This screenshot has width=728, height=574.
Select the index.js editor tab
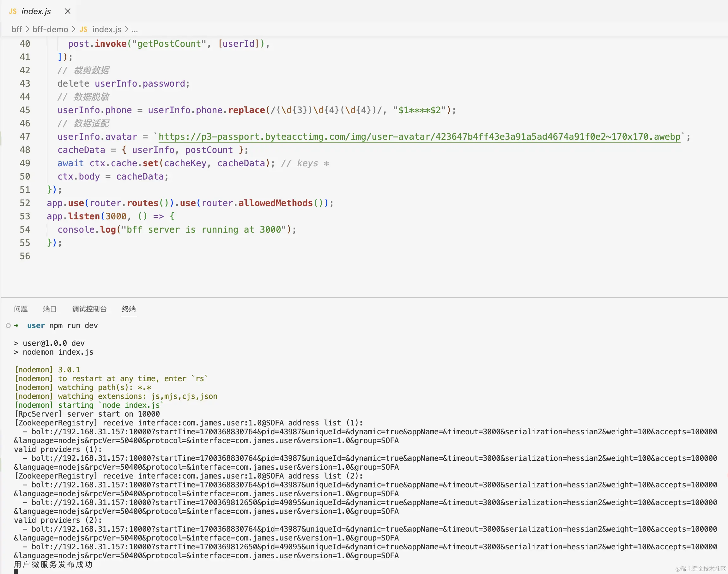click(x=36, y=11)
